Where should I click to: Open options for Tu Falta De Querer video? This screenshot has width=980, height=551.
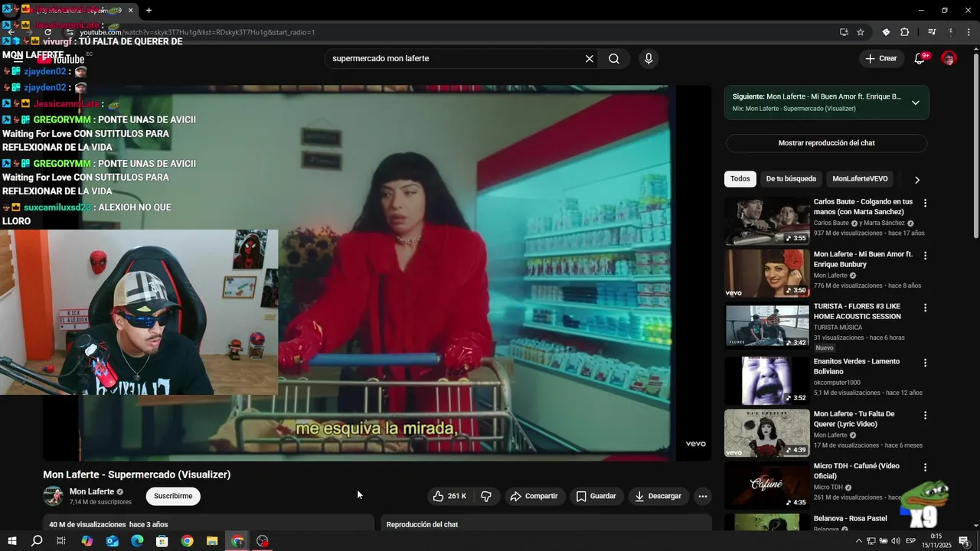pyautogui.click(x=925, y=415)
